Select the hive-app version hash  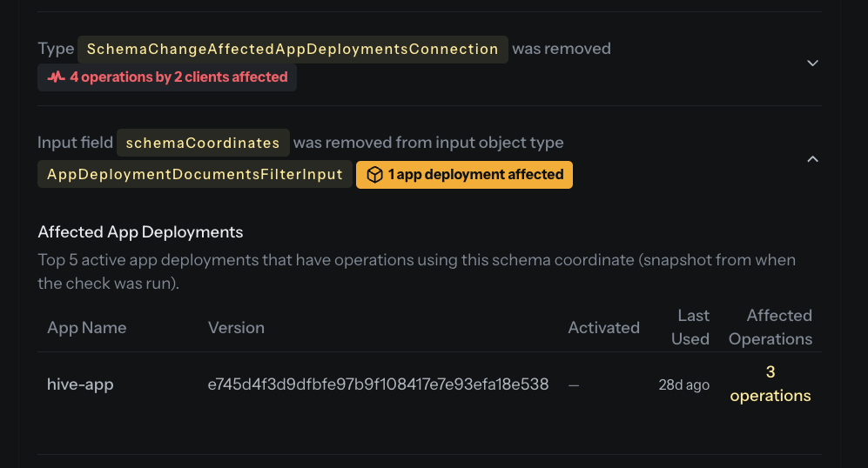coord(378,384)
